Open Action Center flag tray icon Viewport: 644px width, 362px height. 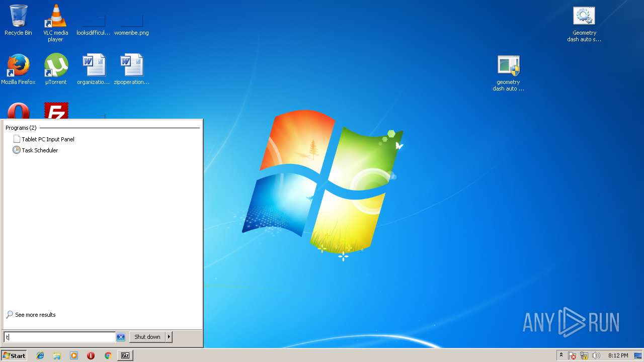click(572, 355)
